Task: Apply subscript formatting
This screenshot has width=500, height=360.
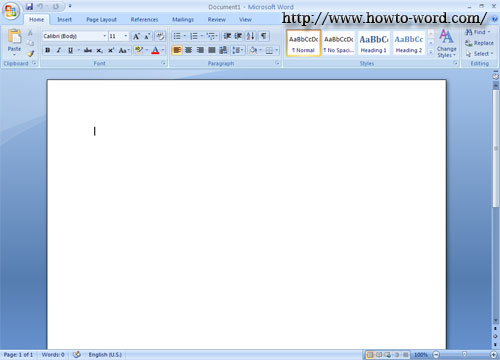Action: (99, 50)
